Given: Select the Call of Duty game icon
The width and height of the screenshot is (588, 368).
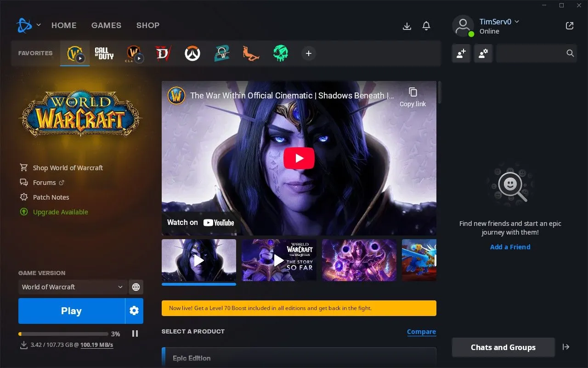Looking at the screenshot, I should click(104, 53).
